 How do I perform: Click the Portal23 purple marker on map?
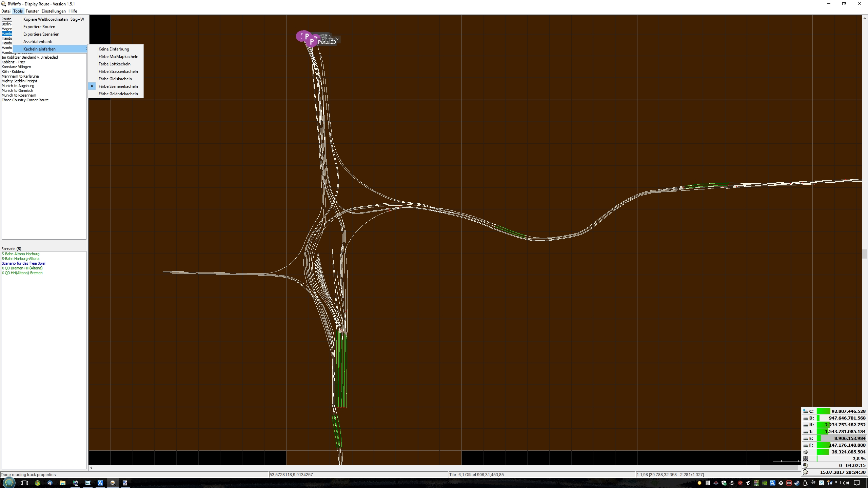(311, 42)
